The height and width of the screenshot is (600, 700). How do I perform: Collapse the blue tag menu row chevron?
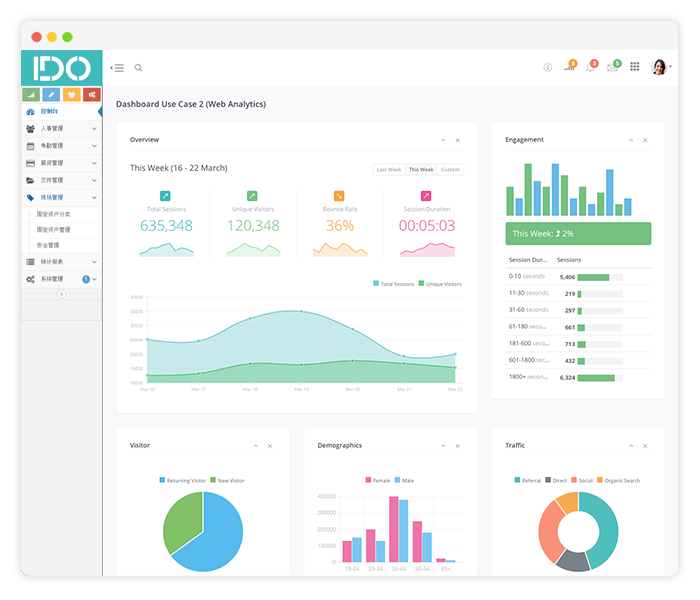point(94,197)
